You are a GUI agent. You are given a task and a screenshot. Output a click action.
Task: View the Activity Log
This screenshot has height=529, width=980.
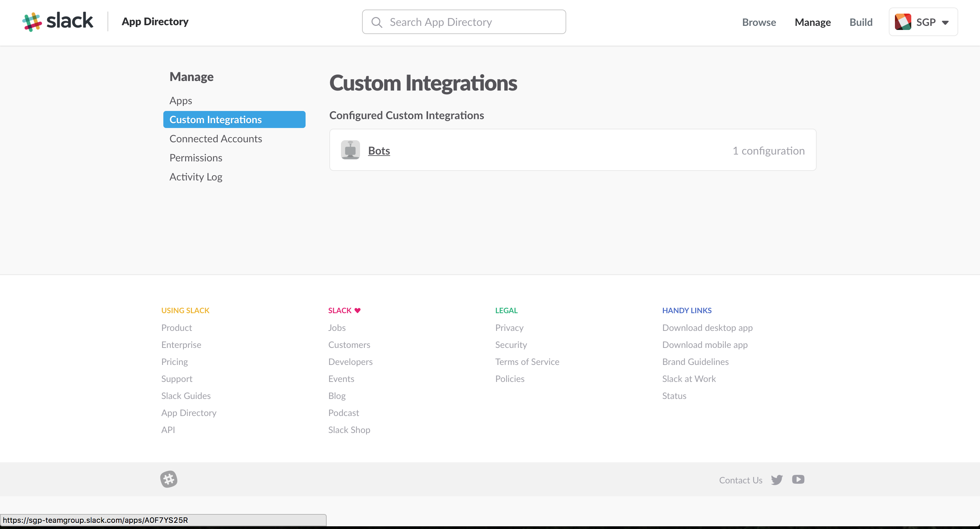click(196, 177)
